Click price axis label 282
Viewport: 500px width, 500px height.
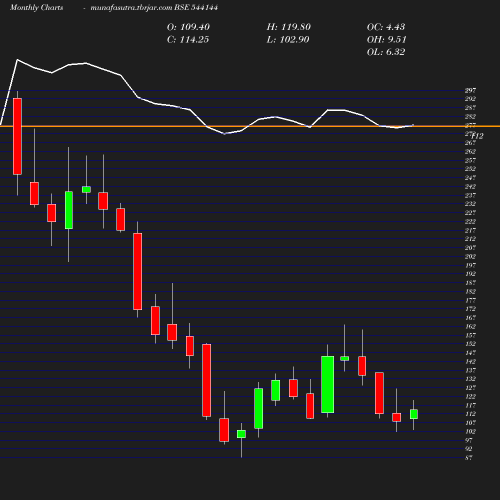470,117
